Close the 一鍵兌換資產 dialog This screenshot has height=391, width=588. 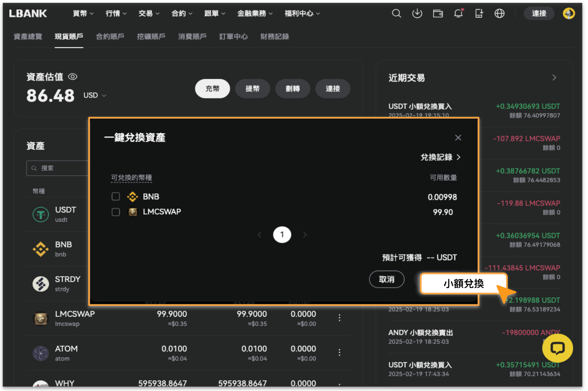pos(458,138)
